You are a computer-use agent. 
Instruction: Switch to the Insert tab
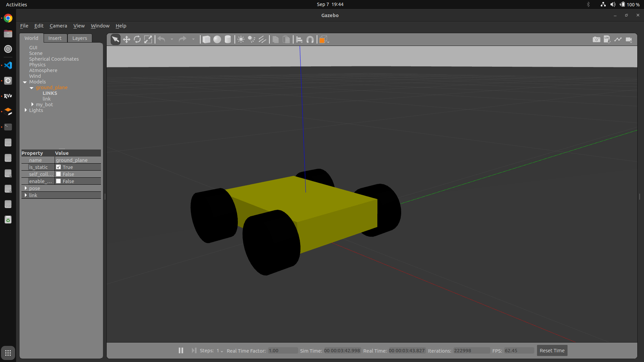tap(55, 38)
